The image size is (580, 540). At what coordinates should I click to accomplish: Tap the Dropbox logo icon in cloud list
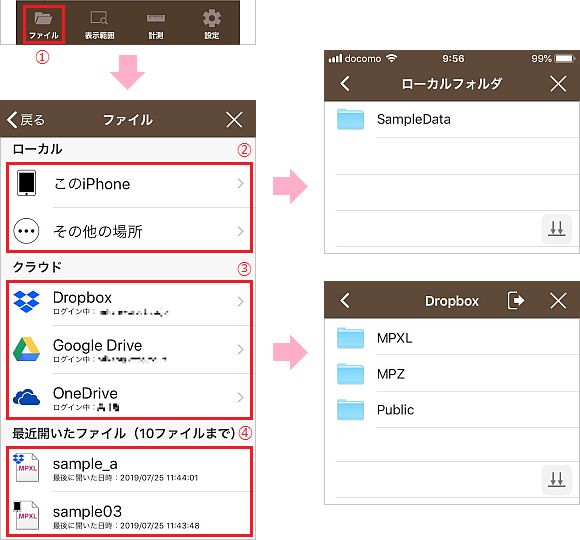[x=26, y=301]
